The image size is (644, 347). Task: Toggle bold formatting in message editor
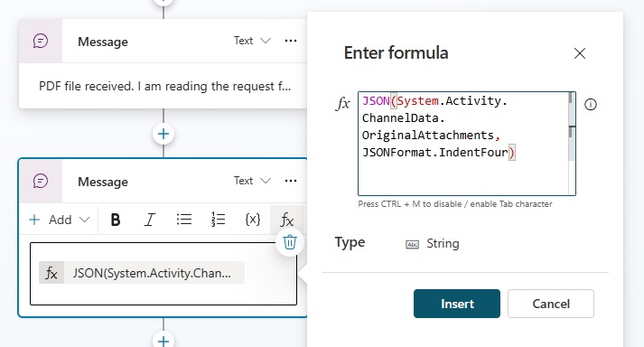point(116,220)
